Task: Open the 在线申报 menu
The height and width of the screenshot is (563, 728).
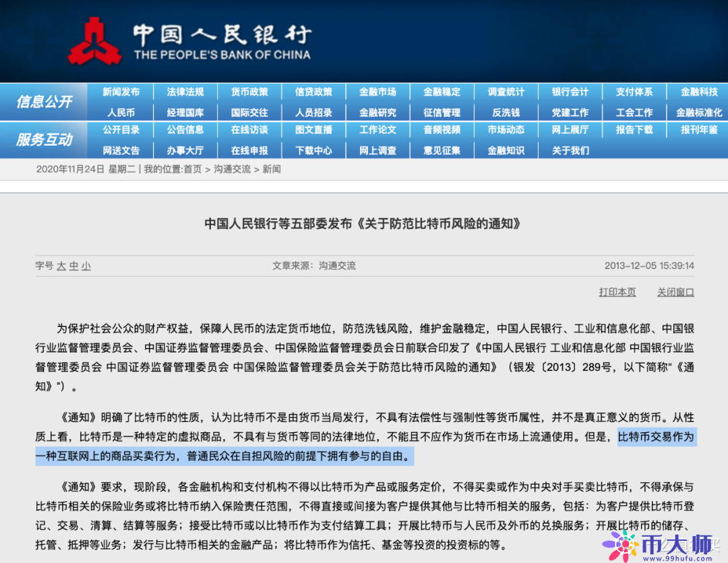Action: coord(249,150)
